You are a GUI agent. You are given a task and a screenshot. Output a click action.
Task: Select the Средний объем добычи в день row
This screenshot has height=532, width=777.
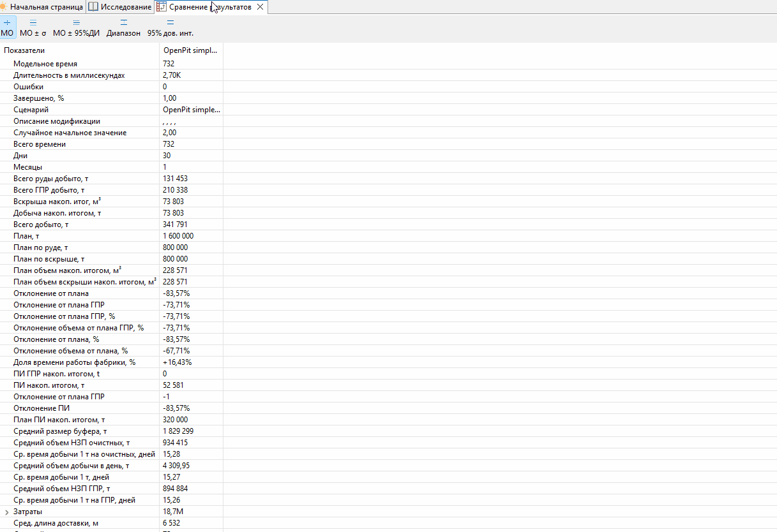pyautogui.click(x=112, y=466)
